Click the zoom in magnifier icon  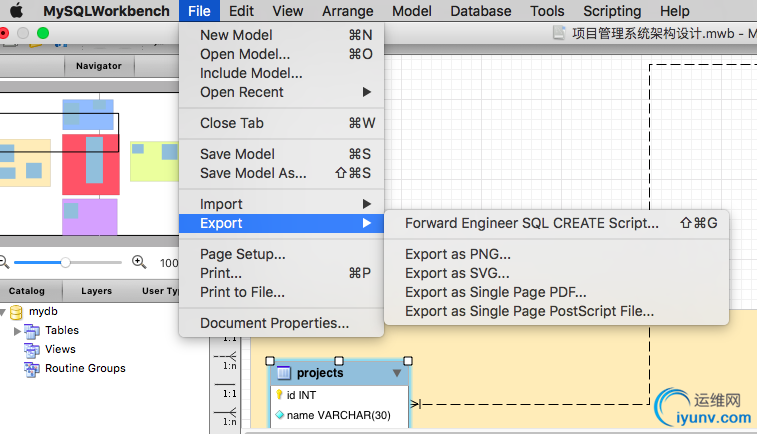tap(139, 262)
